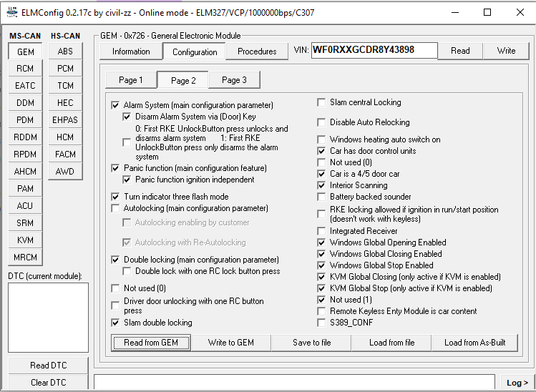Screen dimensions: 536x392
Task: Click Write to GEM button
Action: click(230, 343)
